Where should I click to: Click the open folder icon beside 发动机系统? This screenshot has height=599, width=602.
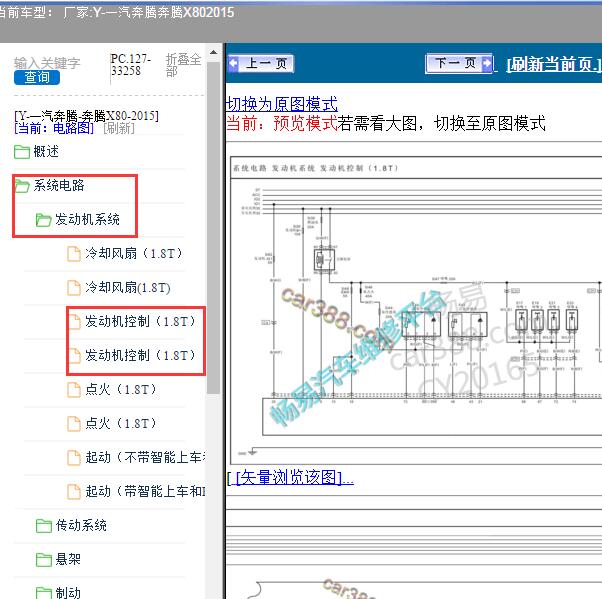tap(43, 220)
